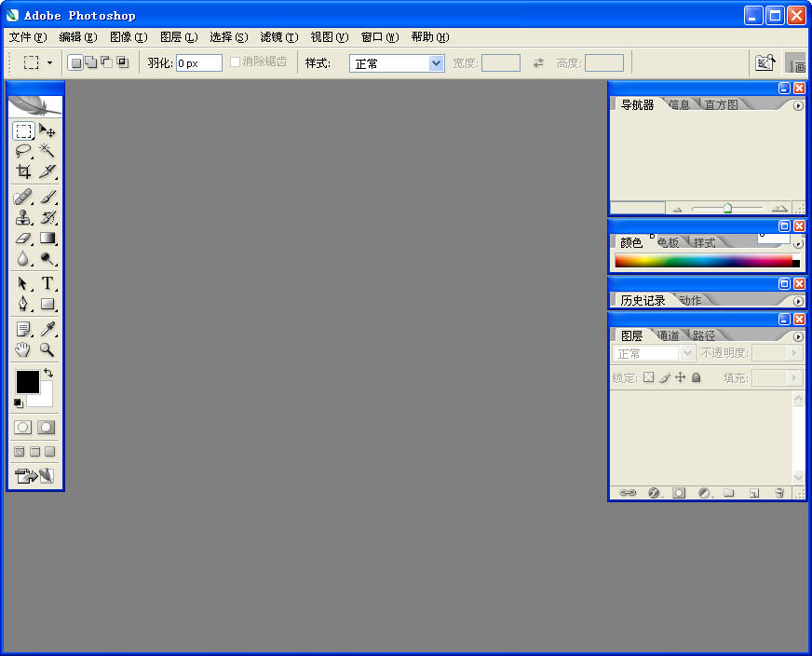
Task: Click the Move tool
Action: tap(47, 131)
